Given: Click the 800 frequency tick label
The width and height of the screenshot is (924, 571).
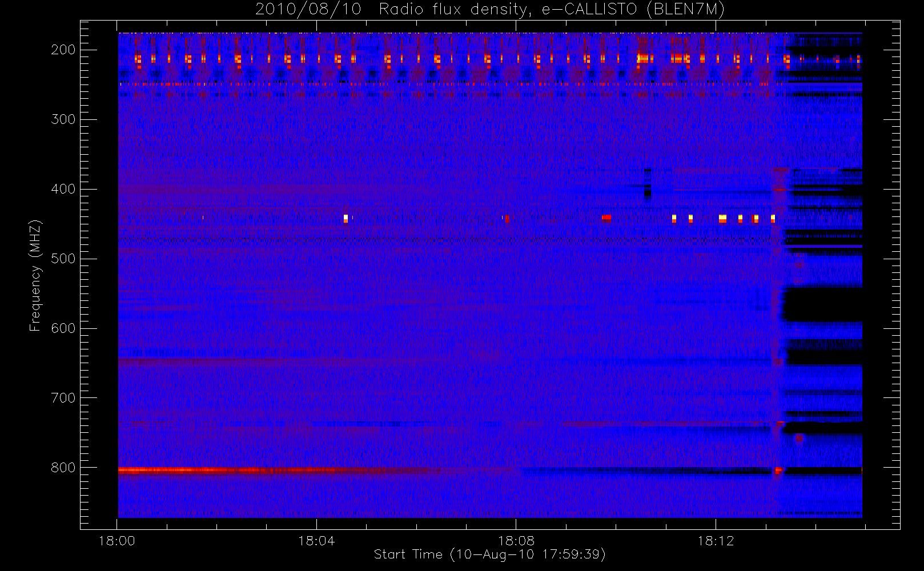Looking at the screenshot, I should pos(63,468).
